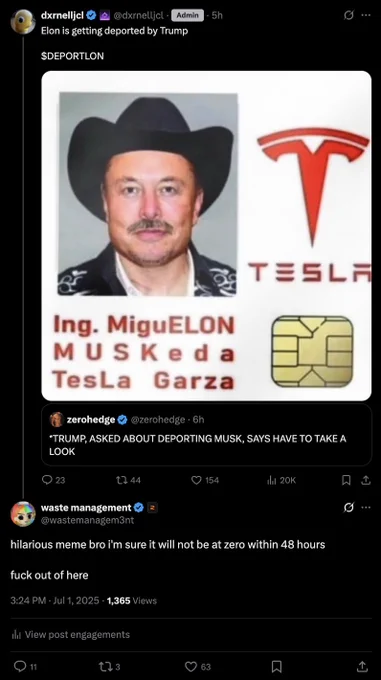This screenshot has height=680, width=381.
Task: Open the MiguELON Tesla ID card image
Action: point(206,235)
